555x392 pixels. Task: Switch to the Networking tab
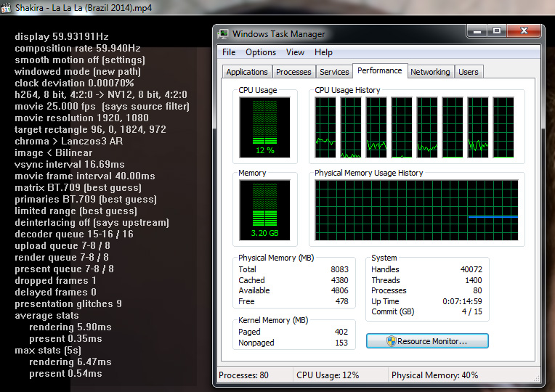(x=430, y=72)
